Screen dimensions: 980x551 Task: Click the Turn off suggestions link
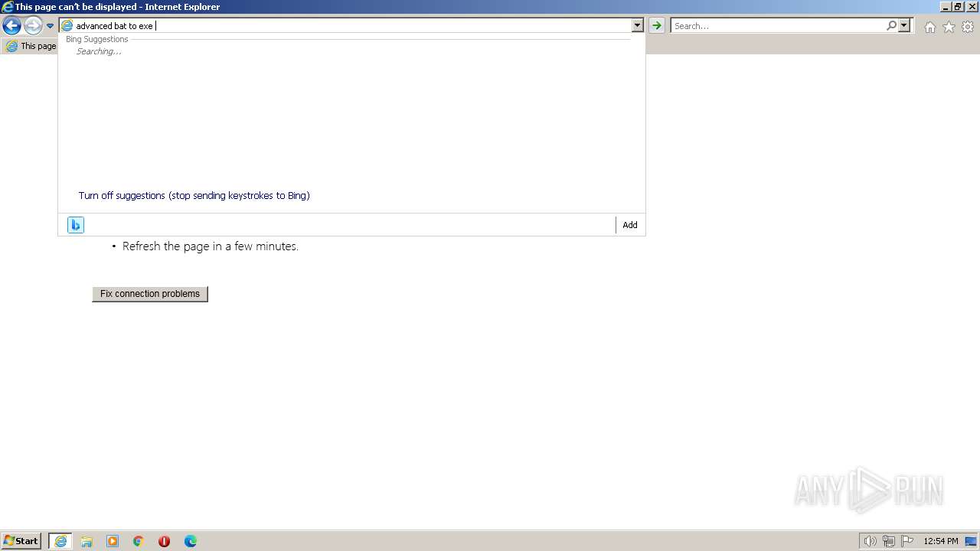(x=194, y=195)
